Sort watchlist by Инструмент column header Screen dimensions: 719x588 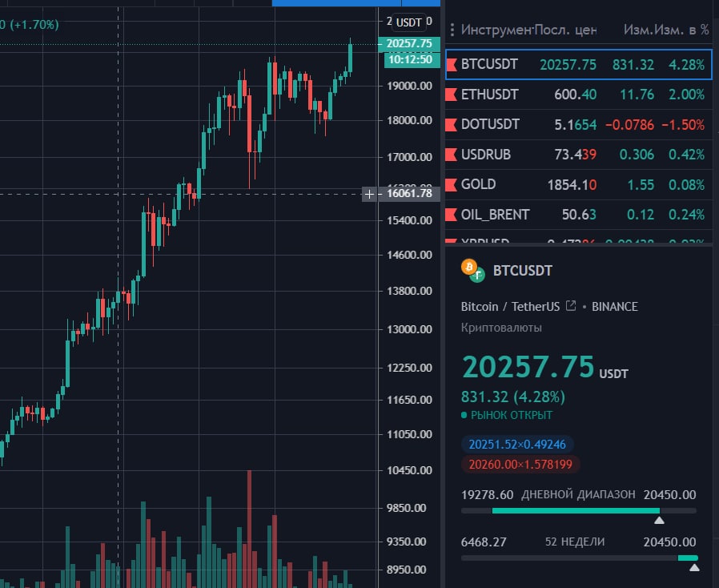[x=496, y=30]
